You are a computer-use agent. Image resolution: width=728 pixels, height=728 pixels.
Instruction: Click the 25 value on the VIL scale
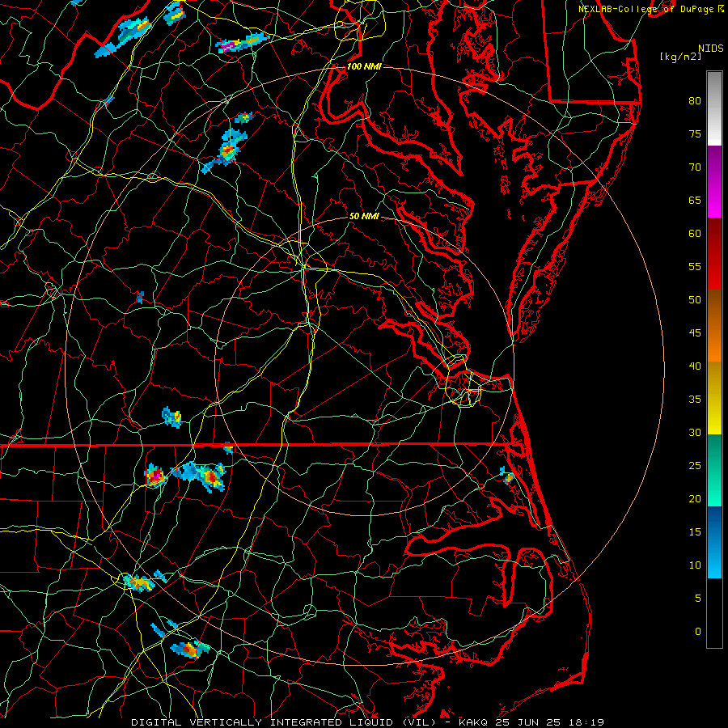click(695, 466)
